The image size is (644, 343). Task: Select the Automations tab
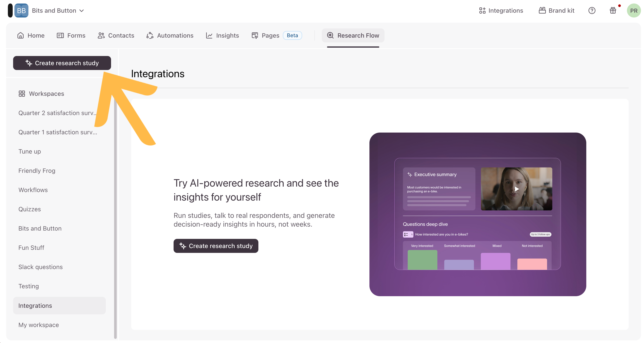click(170, 35)
